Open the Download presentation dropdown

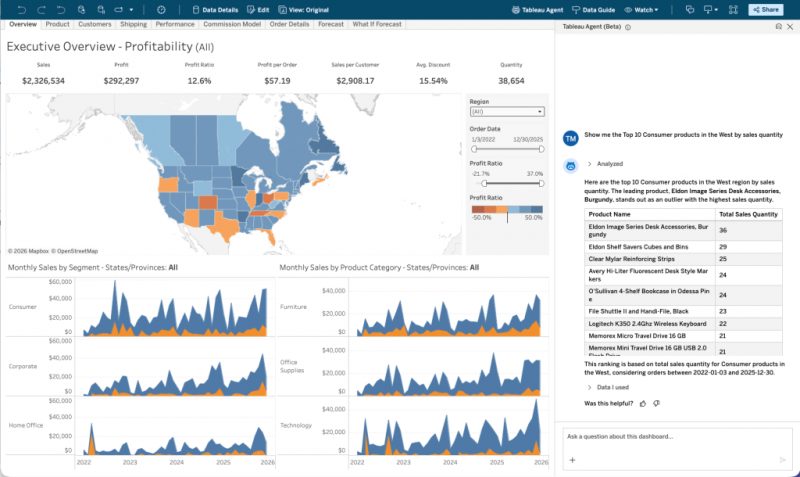pyautogui.click(x=711, y=10)
